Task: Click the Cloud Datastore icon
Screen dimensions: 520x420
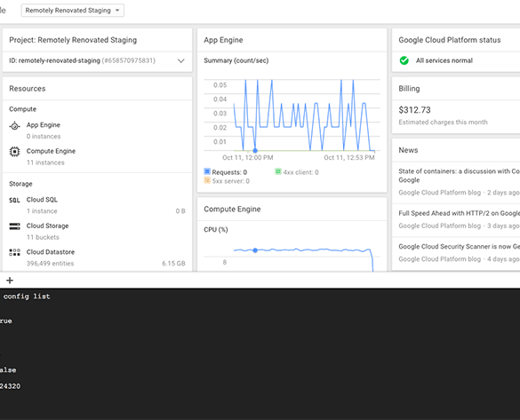Action: pos(14,252)
